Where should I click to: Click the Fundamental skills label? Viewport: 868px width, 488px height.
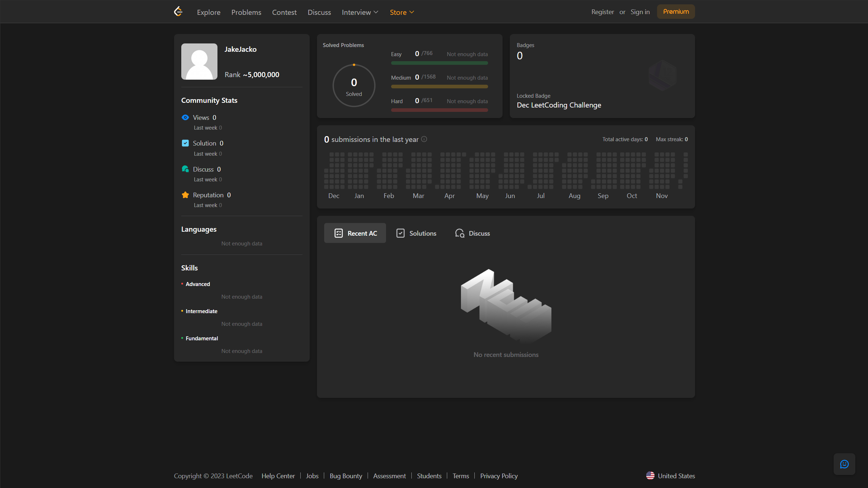pos(202,338)
